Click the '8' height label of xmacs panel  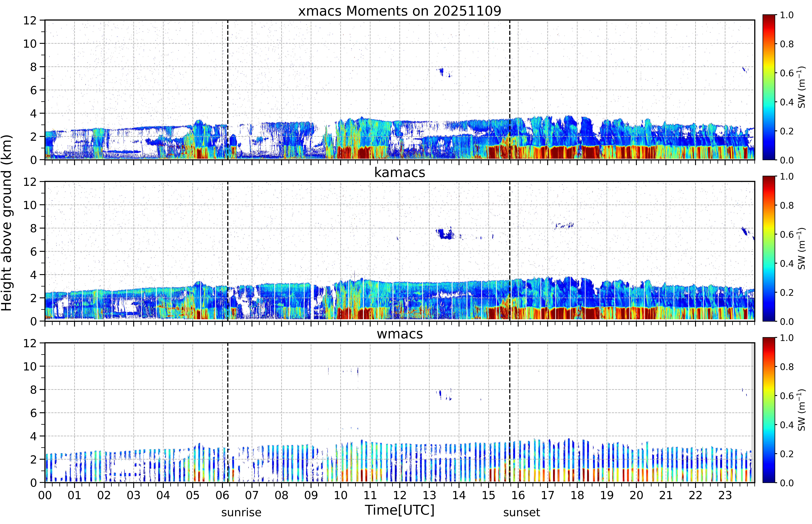pyautogui.click(x=33, y=67)
